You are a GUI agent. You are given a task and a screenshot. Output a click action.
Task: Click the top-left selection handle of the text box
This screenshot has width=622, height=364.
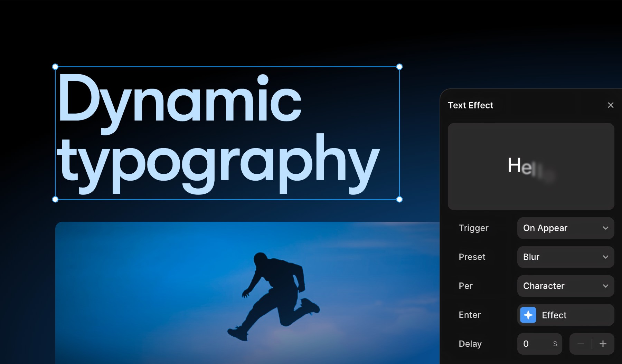55,66
